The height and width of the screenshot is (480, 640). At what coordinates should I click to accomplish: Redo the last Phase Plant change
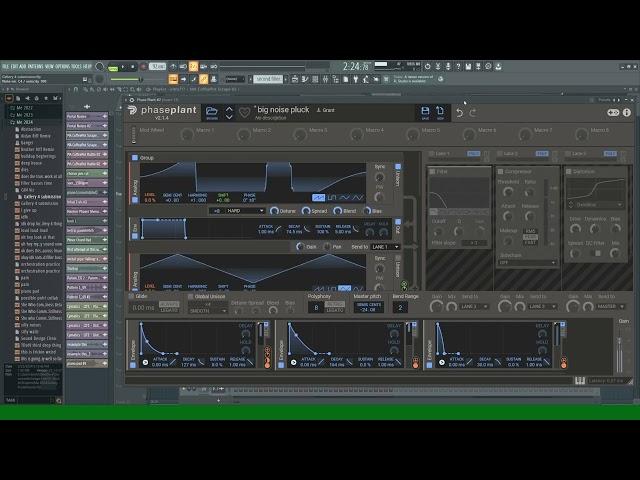(x=473, y=113)
